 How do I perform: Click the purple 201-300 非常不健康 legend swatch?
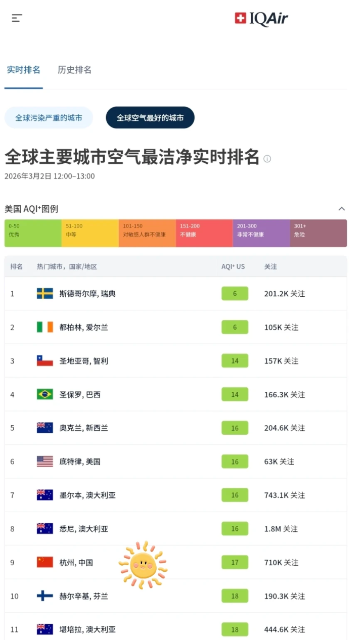click(261, 233)
